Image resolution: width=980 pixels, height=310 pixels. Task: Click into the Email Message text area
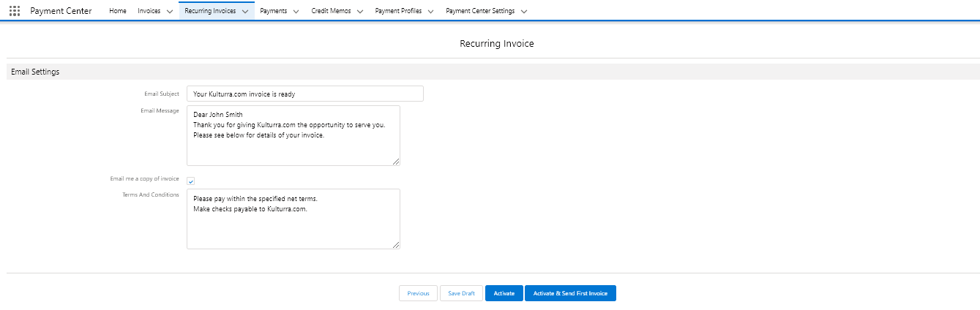(293, 135)
